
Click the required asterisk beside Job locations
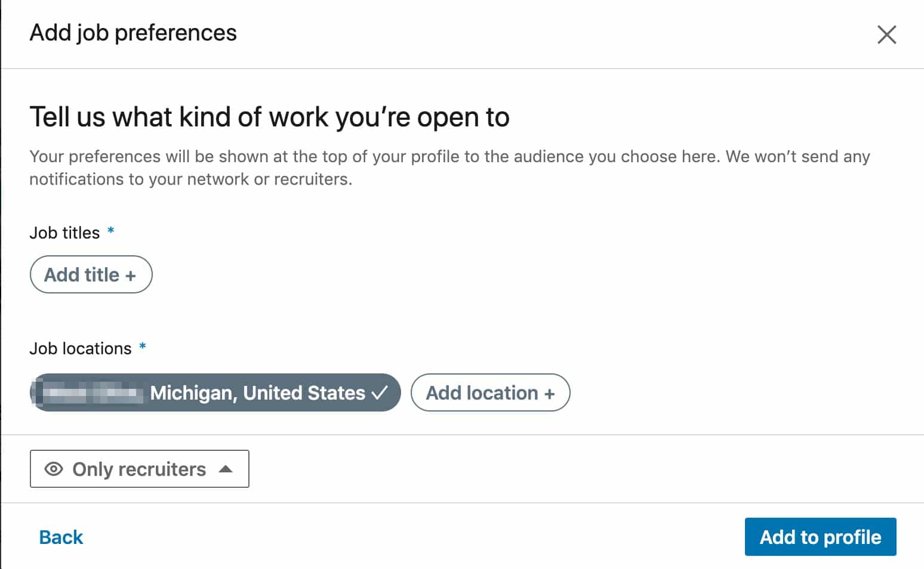tap(142, 347)
